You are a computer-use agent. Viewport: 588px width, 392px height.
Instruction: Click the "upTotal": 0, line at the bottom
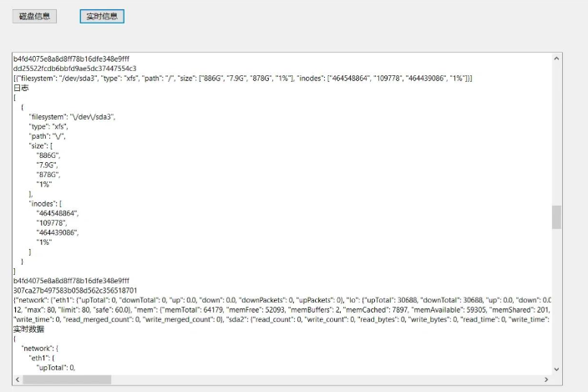[x=56, y=368]
